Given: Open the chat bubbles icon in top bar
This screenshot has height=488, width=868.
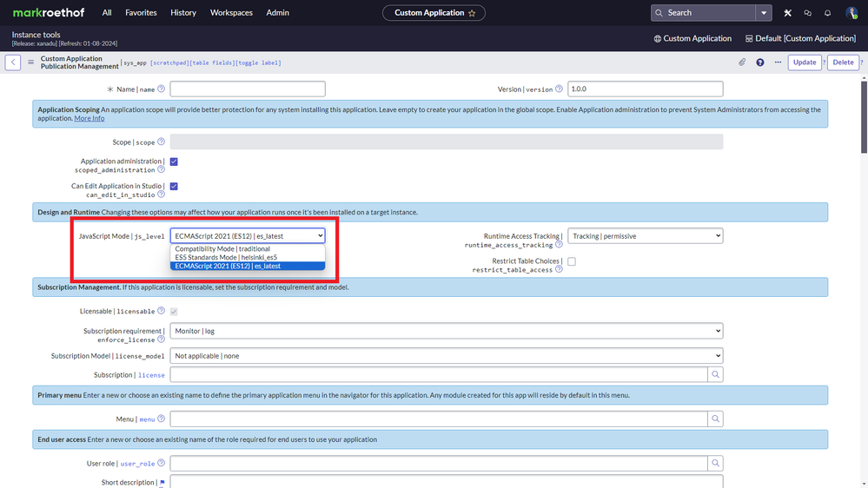Looking at the screenshot, I should [808, 13].
